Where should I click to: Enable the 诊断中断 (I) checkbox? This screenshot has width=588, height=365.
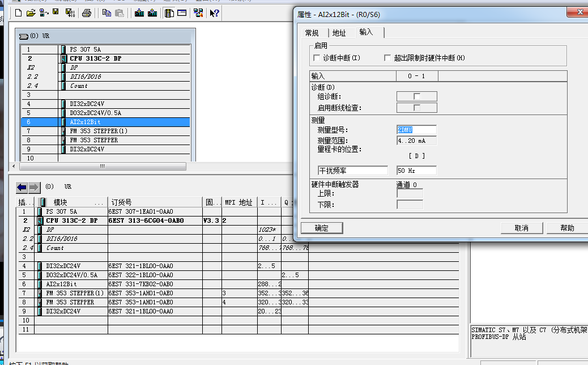click(317, 58)
